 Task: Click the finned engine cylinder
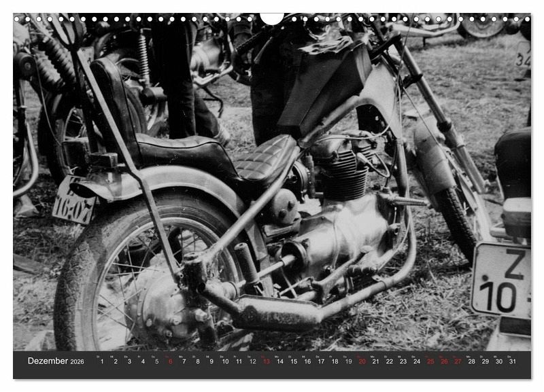point(343,173)
